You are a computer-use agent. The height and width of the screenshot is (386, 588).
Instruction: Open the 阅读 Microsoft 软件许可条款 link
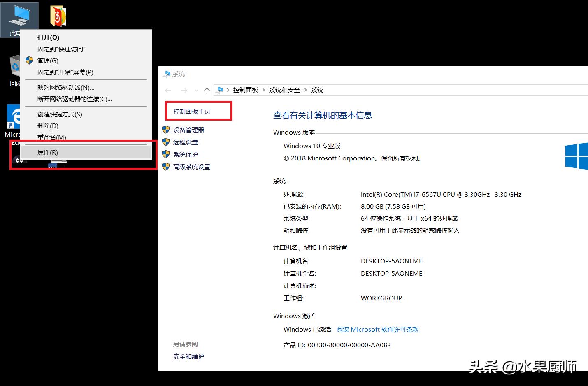click(x=378, y=329)
